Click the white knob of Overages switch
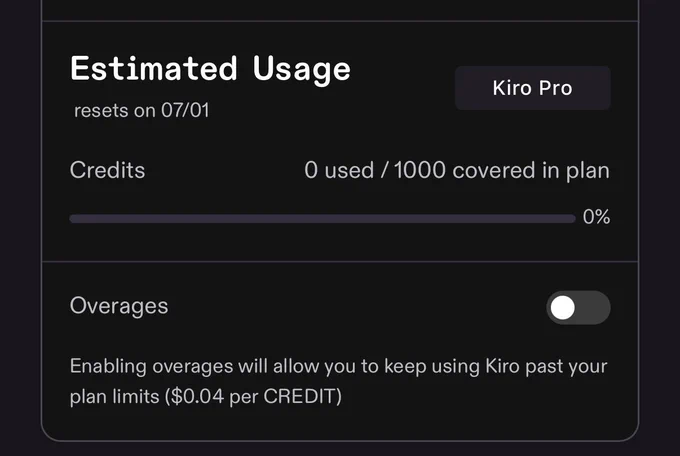 click(563, 308)
